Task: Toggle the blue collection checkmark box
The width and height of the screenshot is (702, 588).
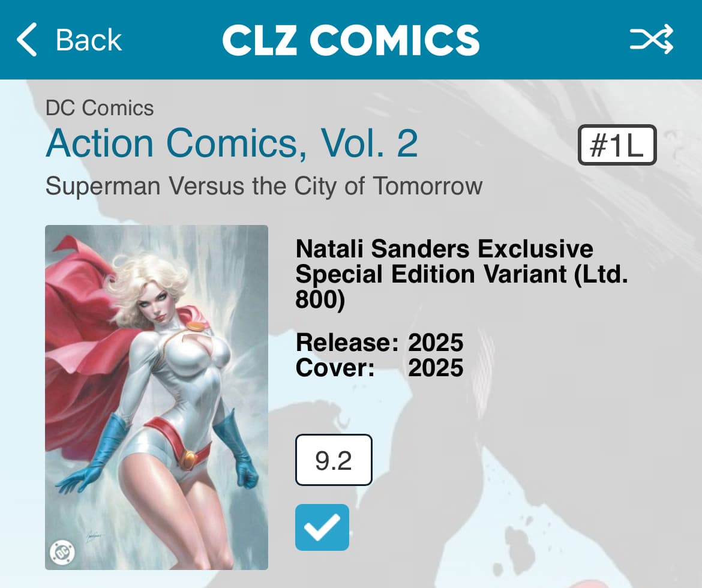Action: point(322,527)
